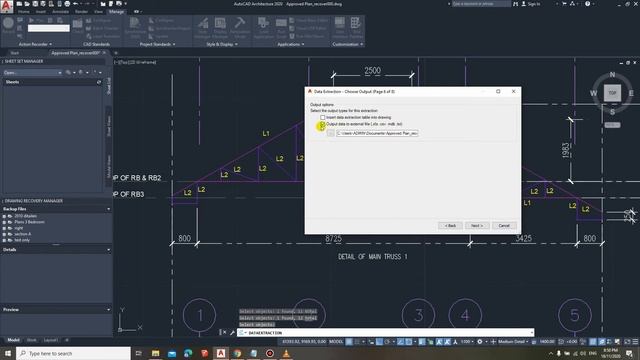The image size is (640, 360).
Task: Expand the Action Recorder panel dropdown
Action: coord(51,44)
